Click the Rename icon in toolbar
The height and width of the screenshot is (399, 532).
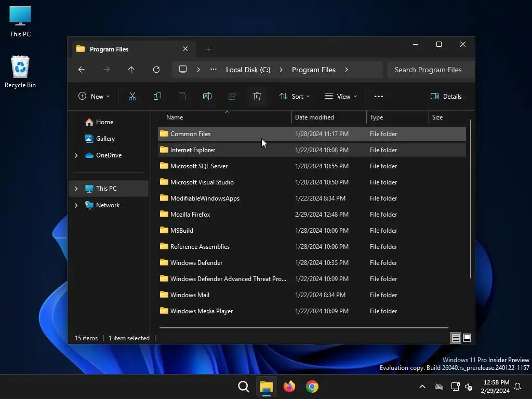point(207,96)
